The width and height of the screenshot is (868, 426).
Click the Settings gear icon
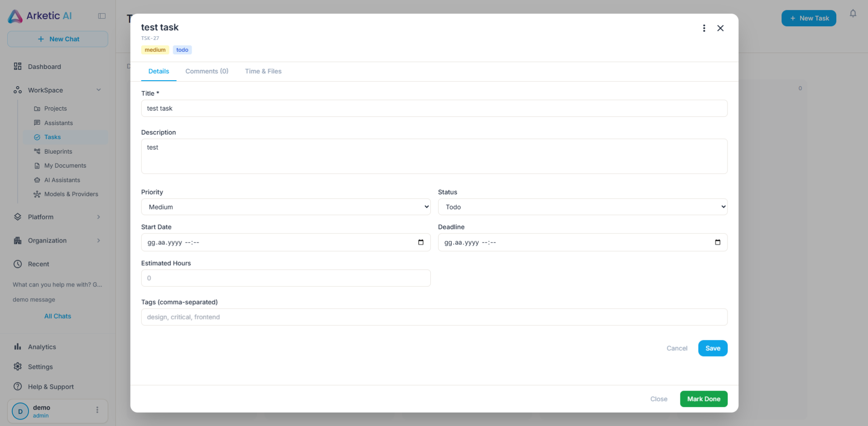tap(18, 367)
